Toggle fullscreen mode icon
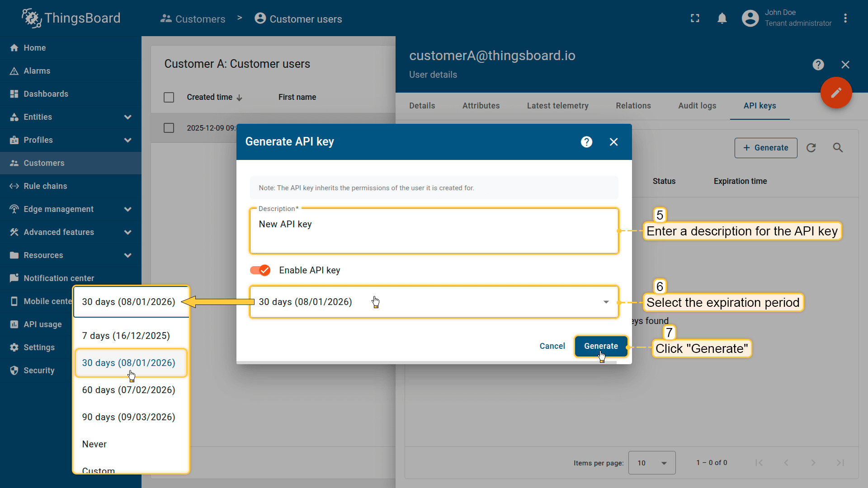 tap(695, 19)
